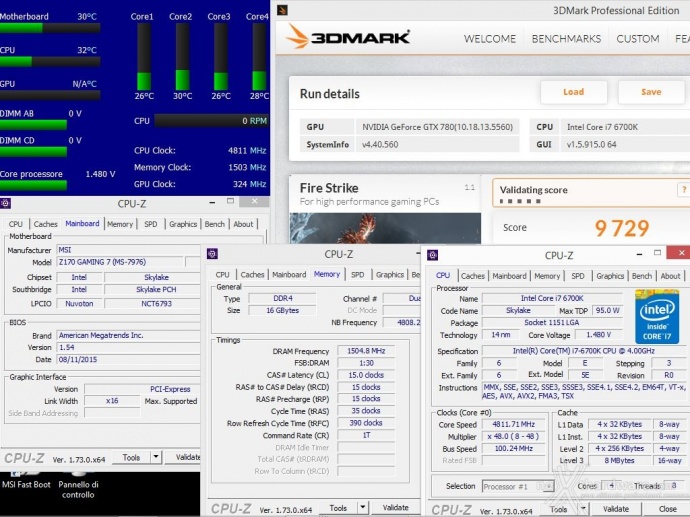The width and height of the screenshot is (690, 517).
Task: Open Memory tab in leftmost CPU-Z window
Action: (x=120, y=224)
